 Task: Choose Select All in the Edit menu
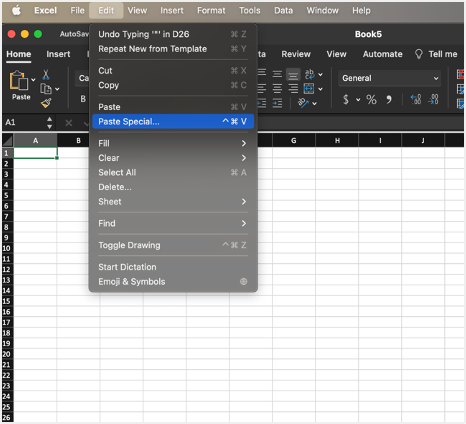pos(173,173)
